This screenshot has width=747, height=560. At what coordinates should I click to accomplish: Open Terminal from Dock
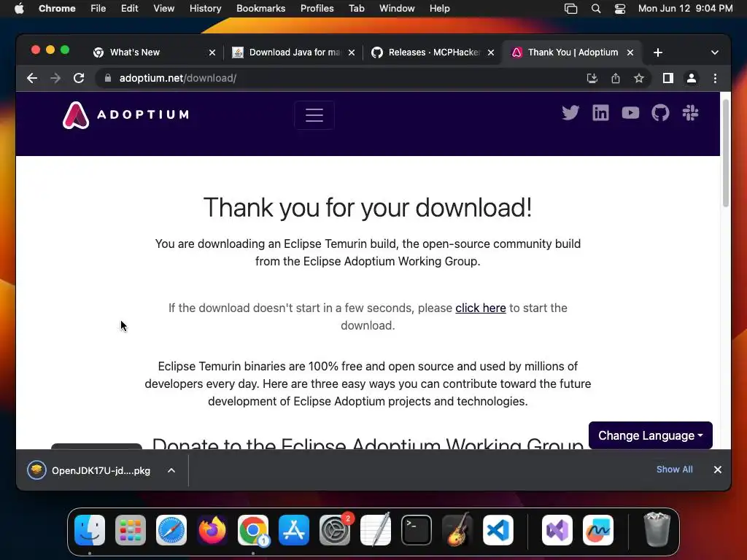tap(417, 530)
